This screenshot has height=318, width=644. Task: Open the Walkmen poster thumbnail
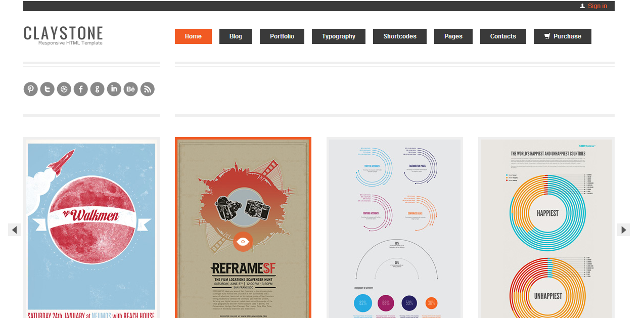(91, 228)
